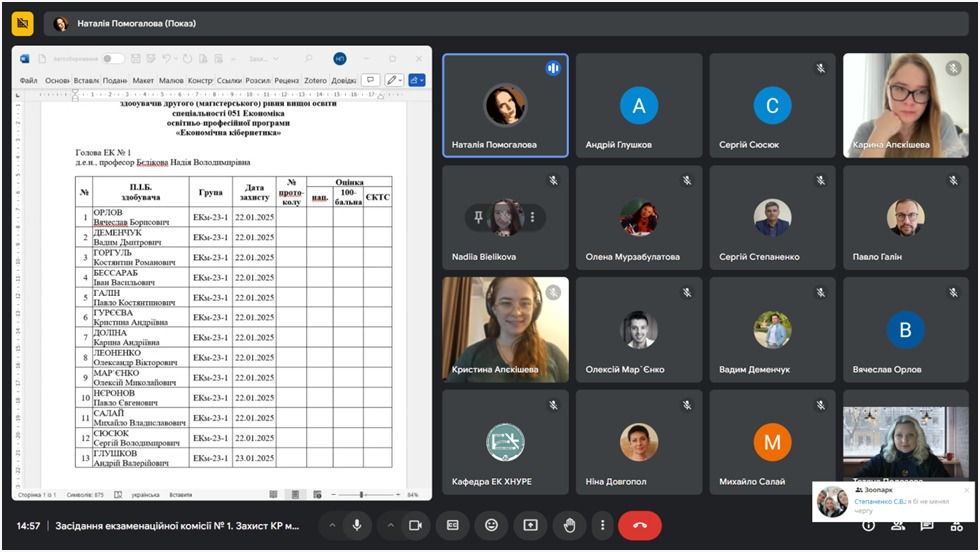Open the Word editing mode pencil dropdown
The width and height of the screenshot is (980, 552).
pyautogui.click(x=394, y=80)
